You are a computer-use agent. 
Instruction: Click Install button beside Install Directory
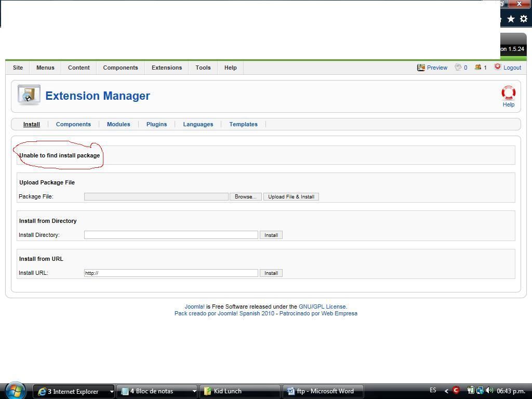tap(271, 235)
